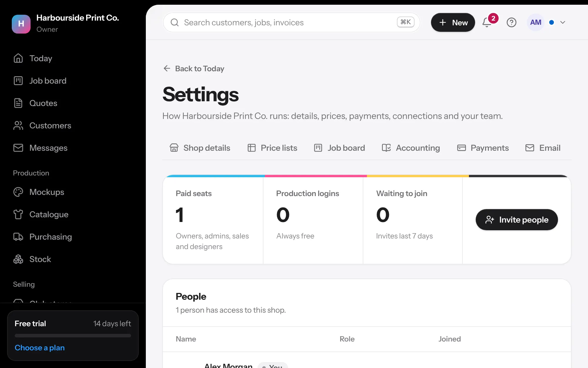Click the Back to Today link

[x=194, y=69]
